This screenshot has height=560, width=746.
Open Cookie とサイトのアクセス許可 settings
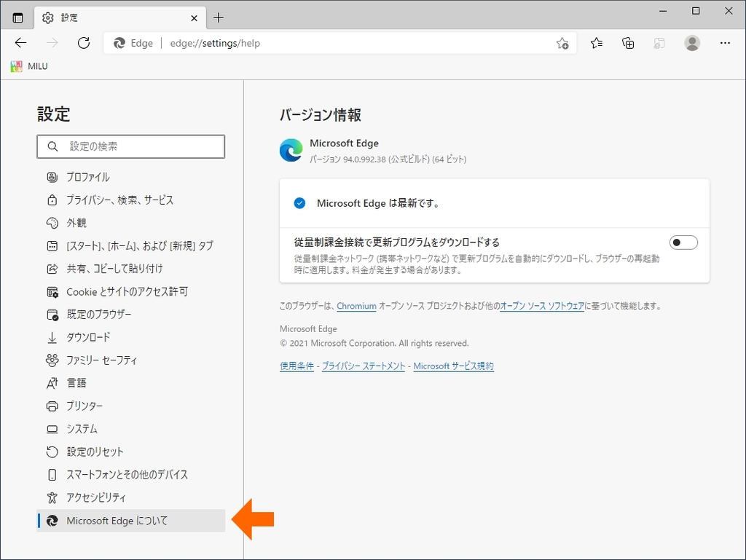tap(131, 291)
